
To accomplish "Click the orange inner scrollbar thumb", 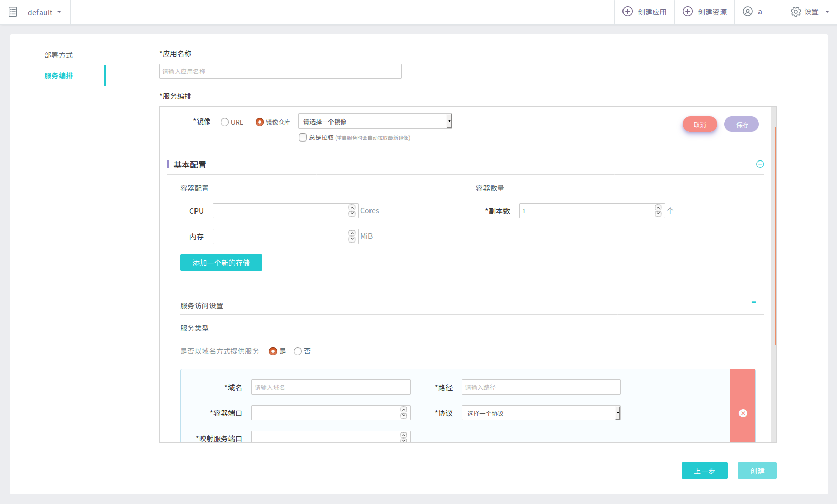I will (x=775, y=236).
